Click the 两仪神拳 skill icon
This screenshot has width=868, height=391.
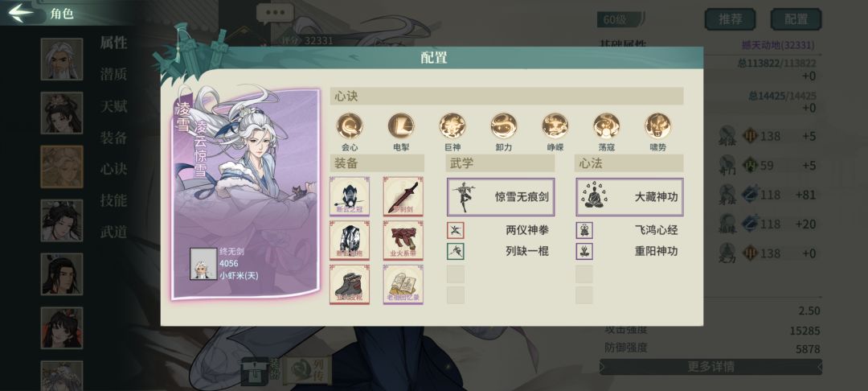(456, 230)
